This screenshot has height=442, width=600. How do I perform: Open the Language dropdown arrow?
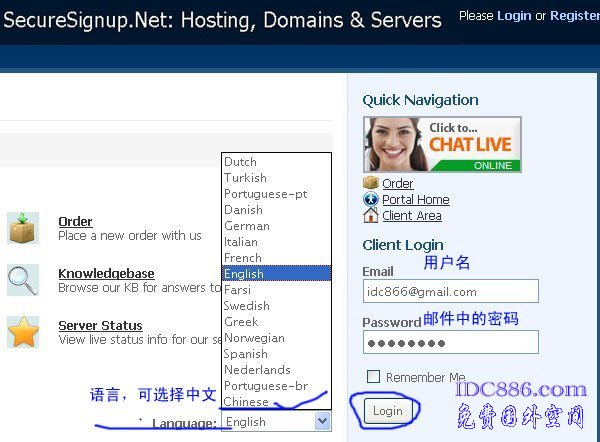click(x=322, y=422)
